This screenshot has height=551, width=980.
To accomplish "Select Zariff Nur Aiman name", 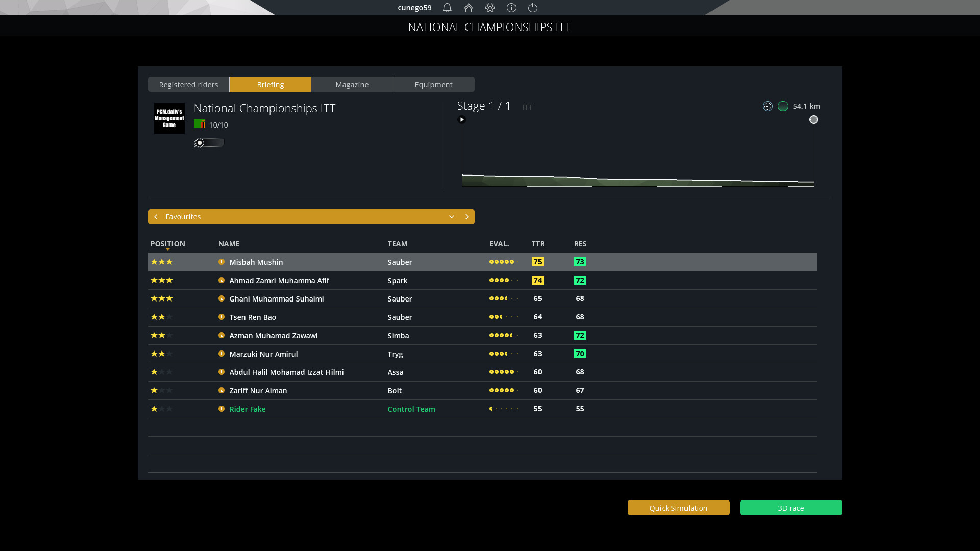I will point(258,390).
